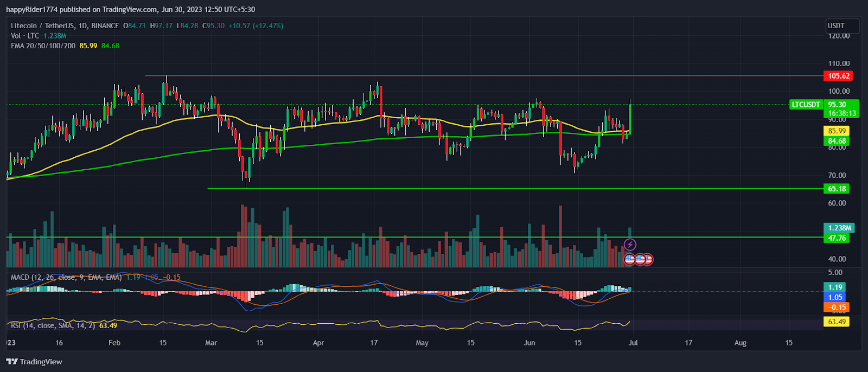This screenshot has width=868, height=372.
Task: Click the Jun label on the time axis
Action: tap(529, 343)
